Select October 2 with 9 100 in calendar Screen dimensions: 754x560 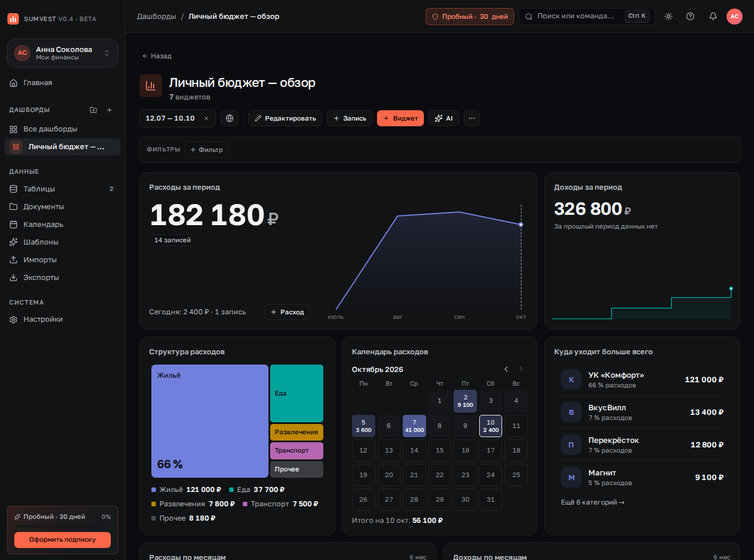click(466, 401)
